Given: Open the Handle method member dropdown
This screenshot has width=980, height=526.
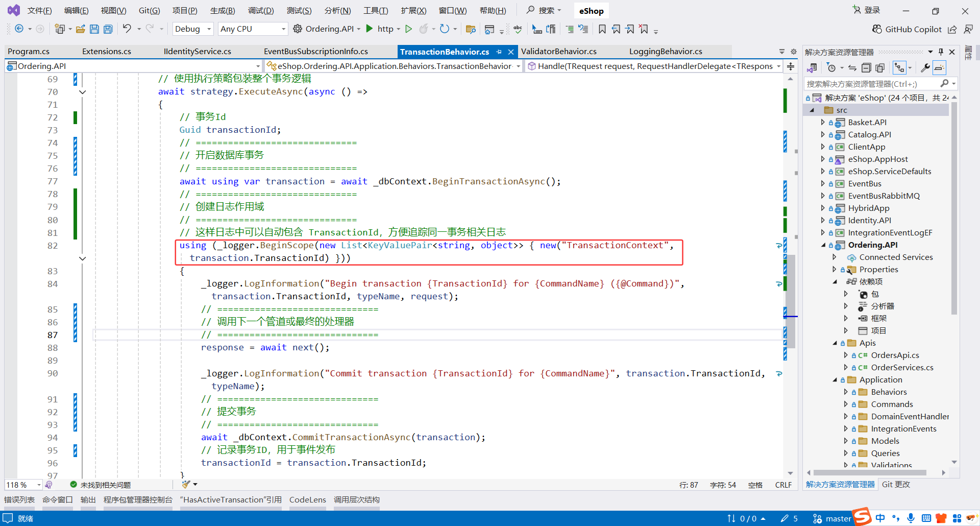Looking at the screenshot, I should (x=654, y=66).
